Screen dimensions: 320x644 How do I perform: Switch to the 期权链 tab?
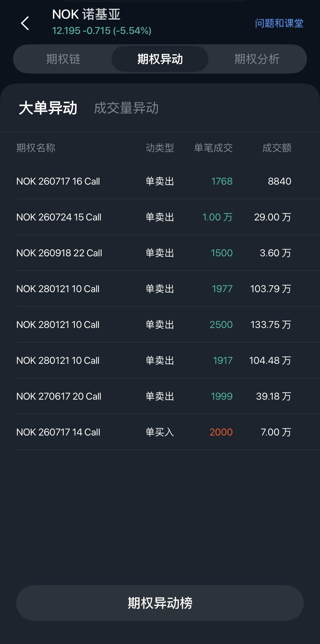(63, 59)
